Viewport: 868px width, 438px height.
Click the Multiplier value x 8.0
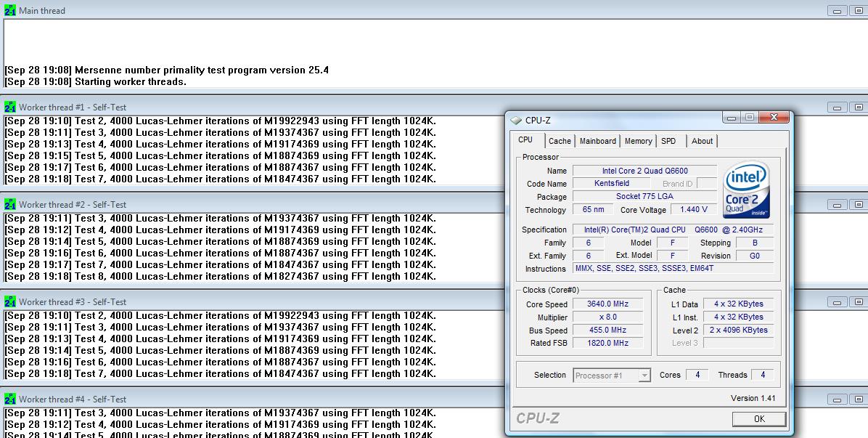click(608, 317)
